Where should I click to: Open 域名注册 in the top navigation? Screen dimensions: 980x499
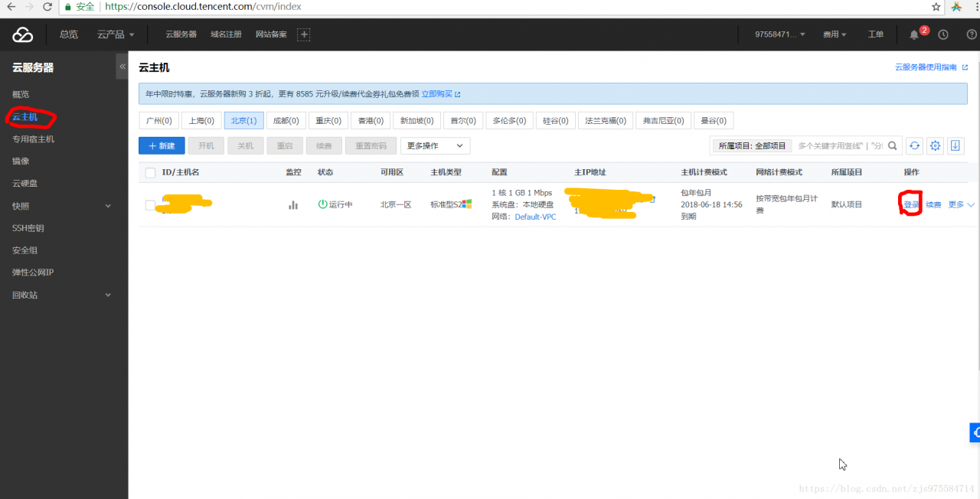click(226, 34)
